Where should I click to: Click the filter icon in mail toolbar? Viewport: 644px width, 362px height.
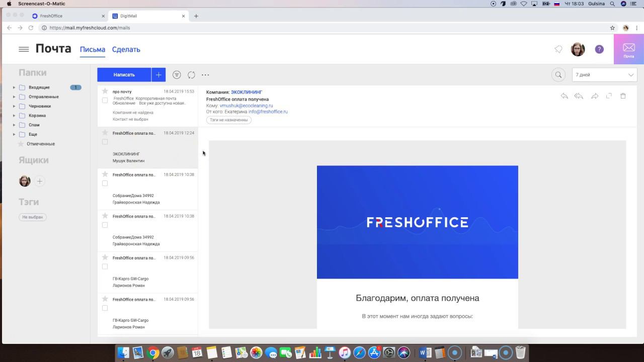(x=177, y=74)
